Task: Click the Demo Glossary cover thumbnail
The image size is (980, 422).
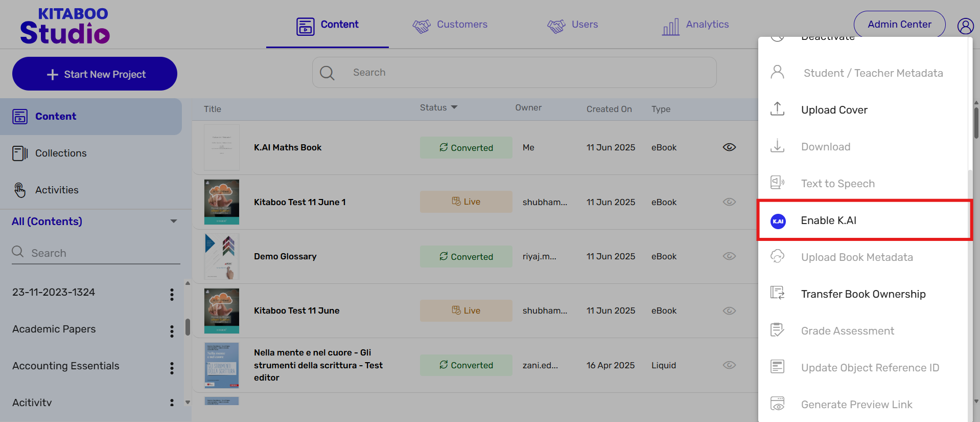Action: (222, 256)
